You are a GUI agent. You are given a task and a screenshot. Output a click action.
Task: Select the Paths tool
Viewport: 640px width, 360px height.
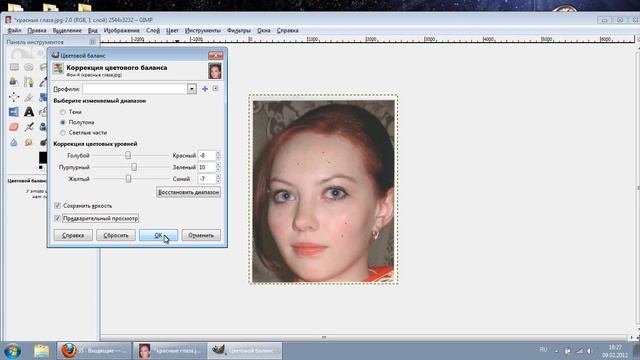tap(29, 82)
